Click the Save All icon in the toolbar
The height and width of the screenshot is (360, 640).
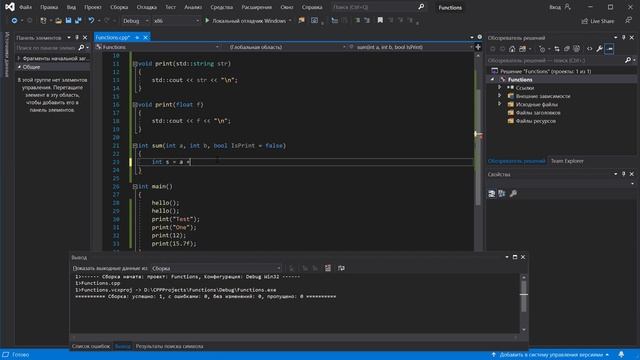[78, 20]
